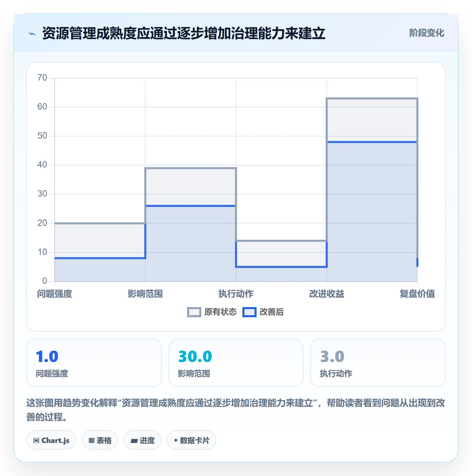Click the 阶段变化 label in the header

click(426, 33)
